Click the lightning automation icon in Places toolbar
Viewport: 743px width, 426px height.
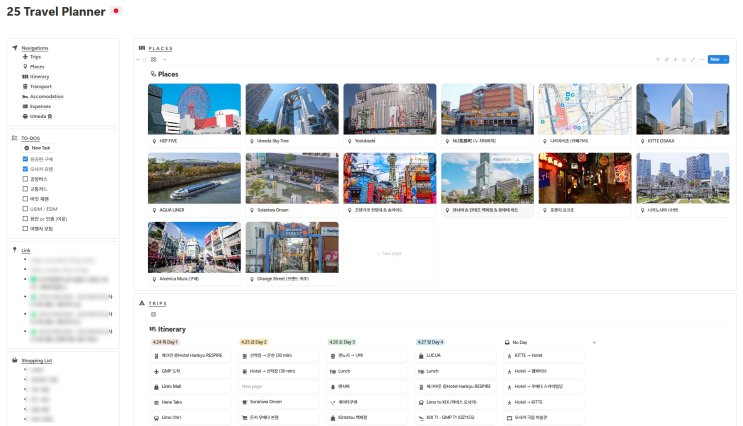pos(675,60)
